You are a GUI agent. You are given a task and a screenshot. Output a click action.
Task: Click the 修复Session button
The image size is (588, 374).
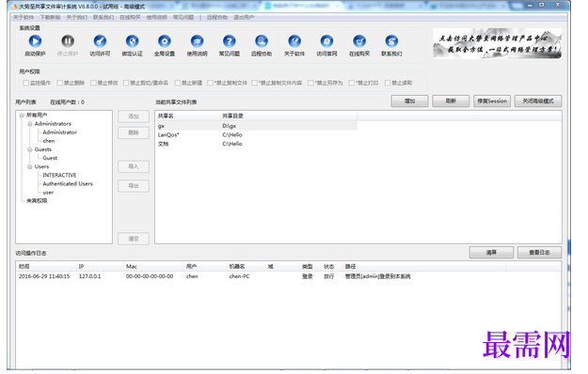[x=492, y=101]
